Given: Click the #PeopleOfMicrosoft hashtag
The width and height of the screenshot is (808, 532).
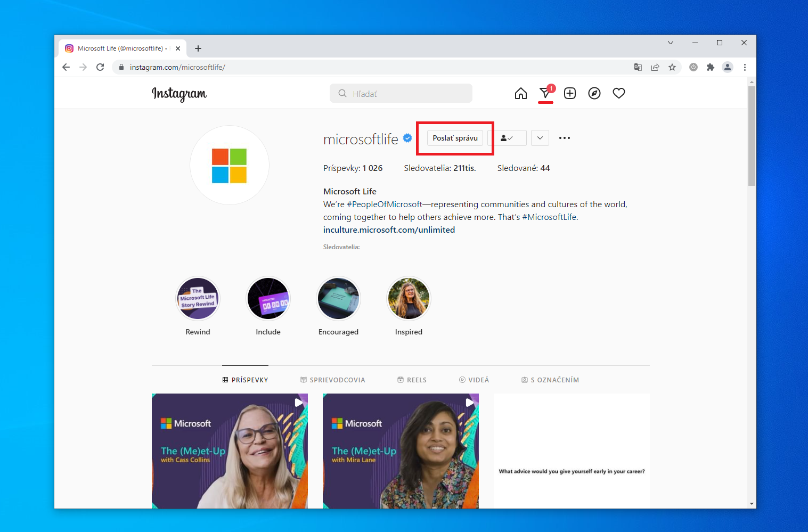Looking at the screenshot, I should click(x=385, y=204).
